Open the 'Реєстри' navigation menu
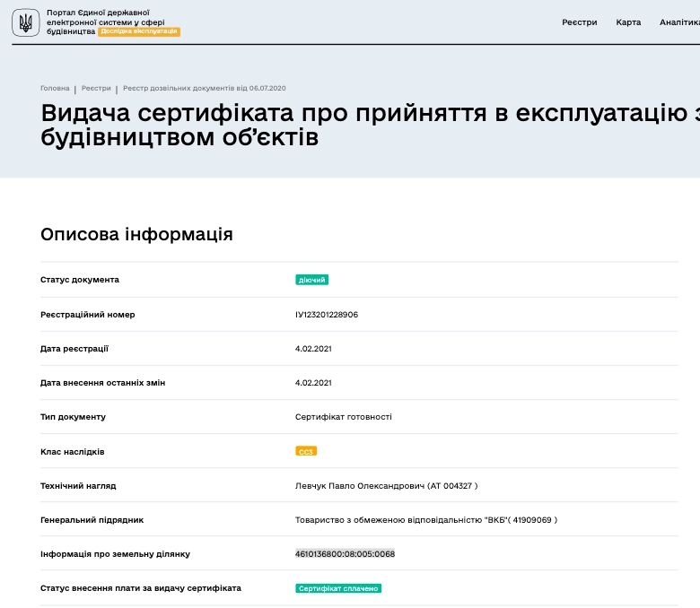This screenshot has width=700, height=608. click(x=579, y=22)
